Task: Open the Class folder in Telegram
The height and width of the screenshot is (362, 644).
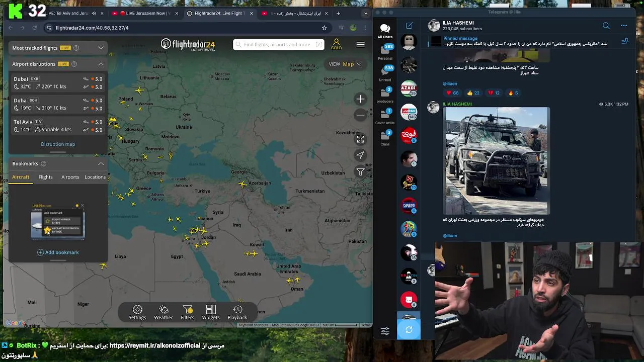Action: [385, 138]
